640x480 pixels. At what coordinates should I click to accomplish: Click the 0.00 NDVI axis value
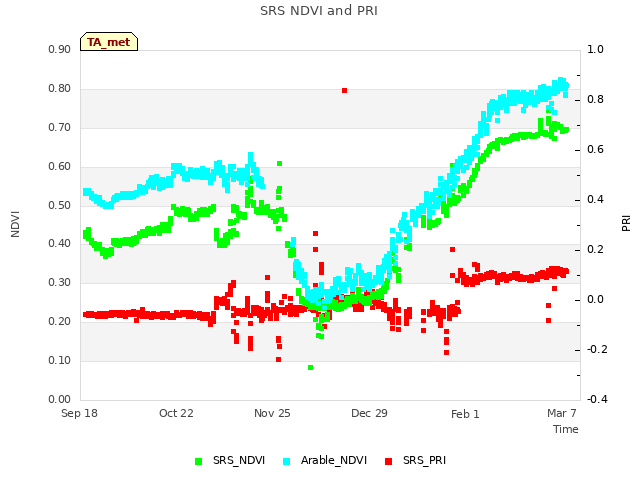tap(60, 399)
